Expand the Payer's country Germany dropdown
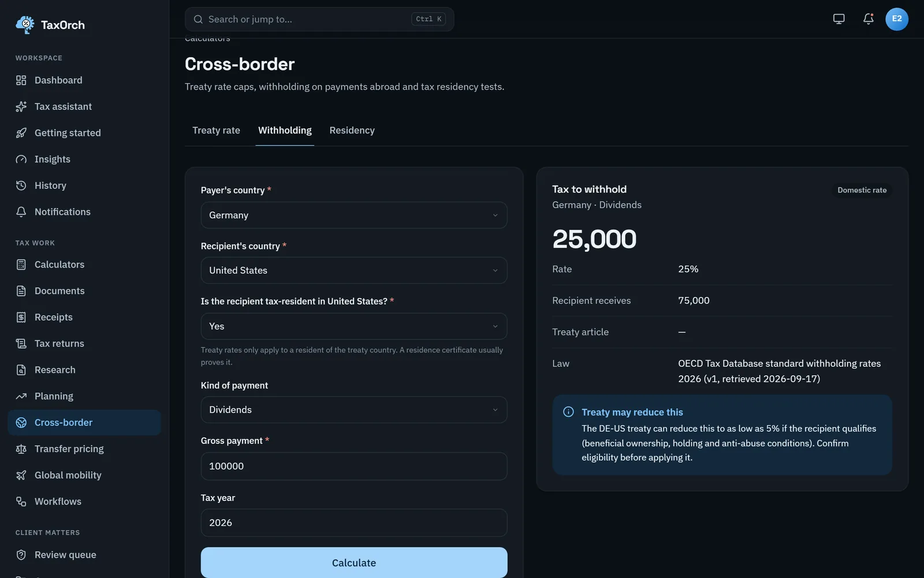Image resolution: width=924 pixels, height=578 pixels. tap(354, 215)
